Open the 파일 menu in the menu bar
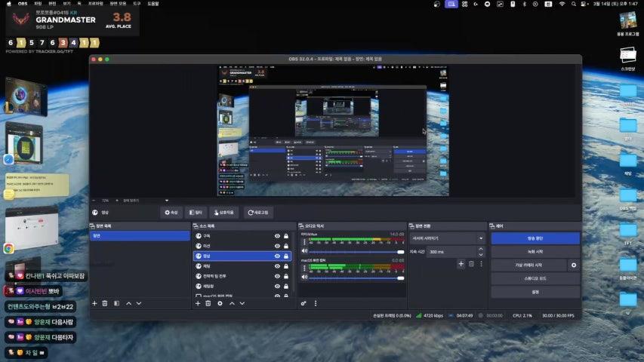The height and width of the screenshot is (362, 644). (38, 4)
